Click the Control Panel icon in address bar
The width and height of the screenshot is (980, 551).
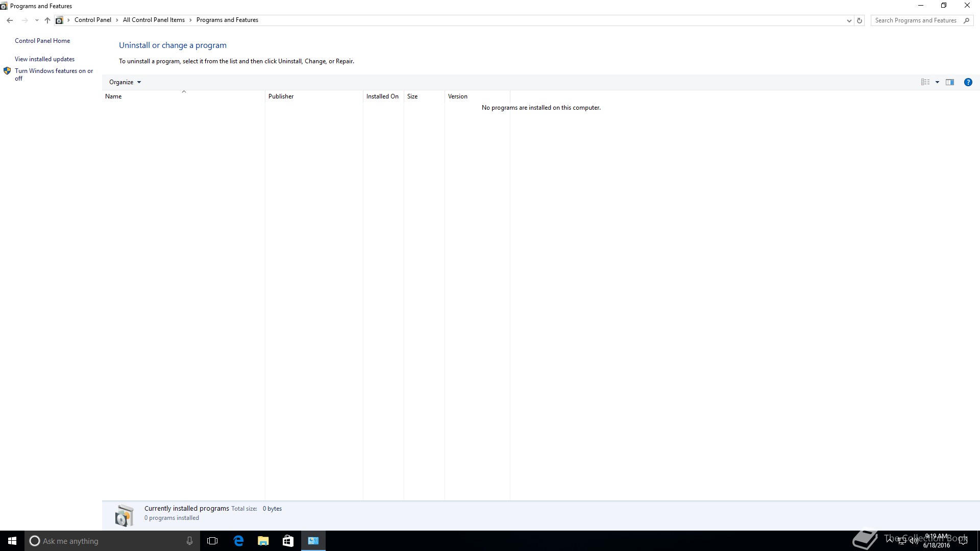(59, 20)
